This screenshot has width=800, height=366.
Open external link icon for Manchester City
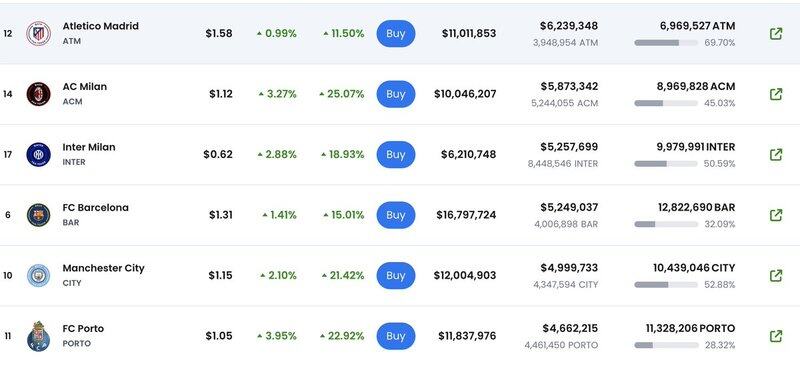click(x=776, y=276)
